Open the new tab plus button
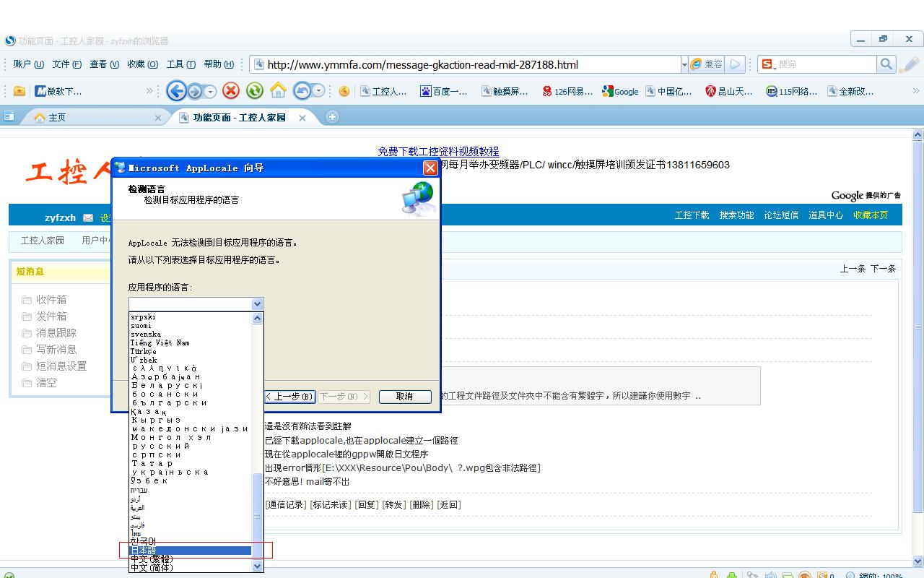Screen dimensions: 924x578 coord(332,117)
